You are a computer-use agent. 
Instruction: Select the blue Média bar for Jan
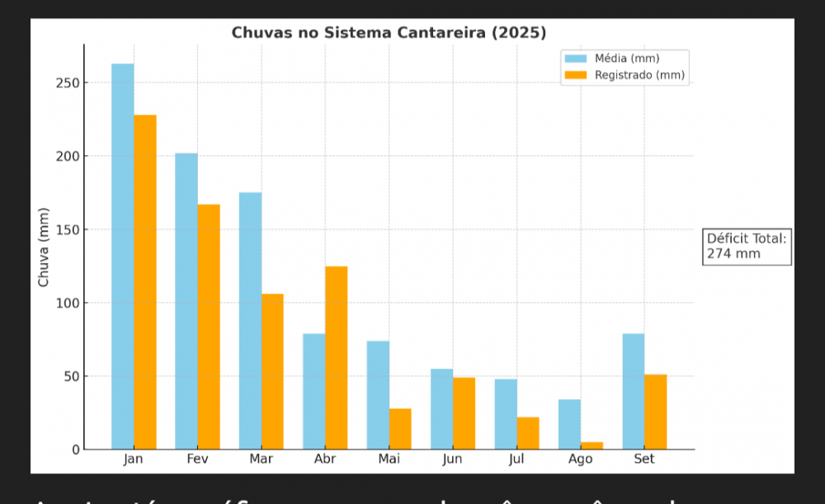pos(123,257)
